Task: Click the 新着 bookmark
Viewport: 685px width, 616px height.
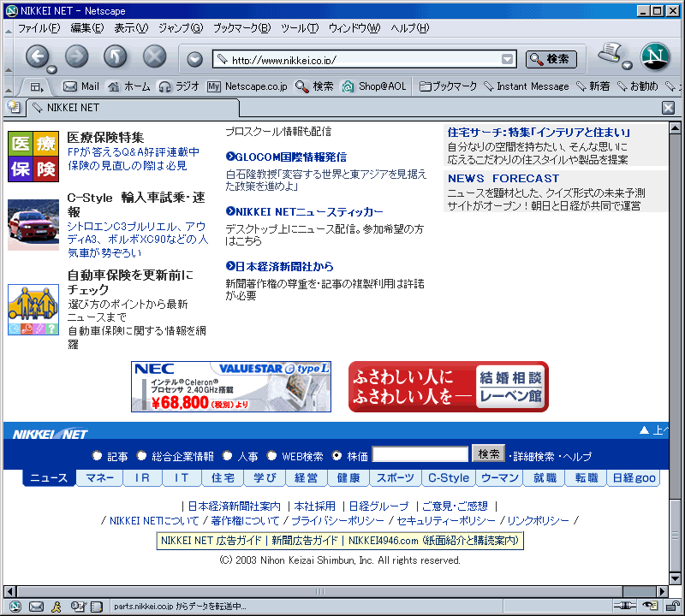Action: [x=593, y=86]
